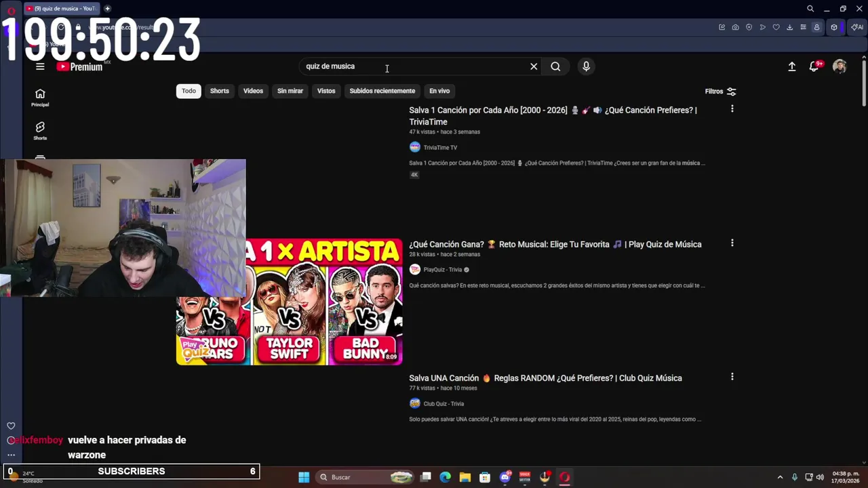Open the Windows Start menu
The width and height of the screenshot is (868, 488).
click(x=304, y=477)
